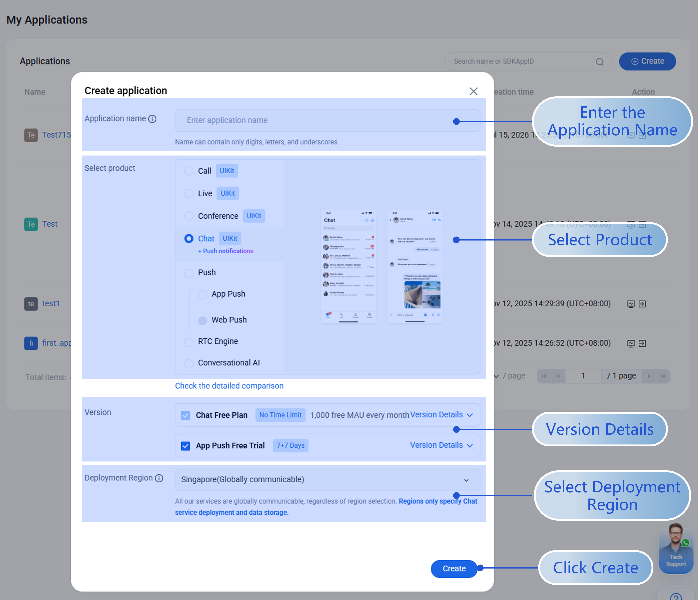700x600 pixels.
Task: Toggle the Chat Free Plan checkbox
Action: [186, 415]
